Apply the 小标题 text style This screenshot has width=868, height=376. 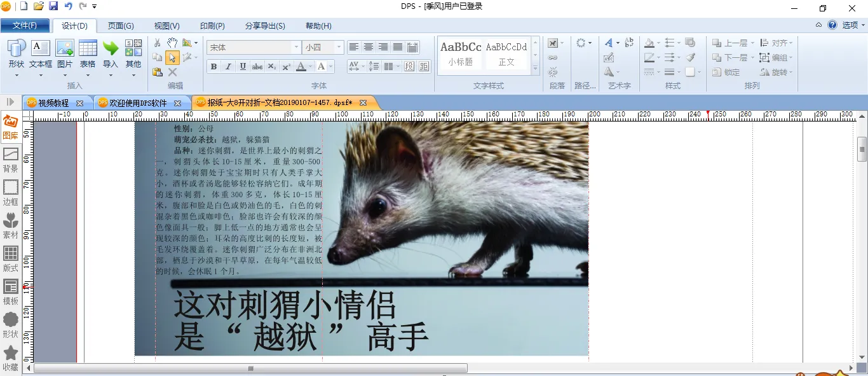[461, 54]
